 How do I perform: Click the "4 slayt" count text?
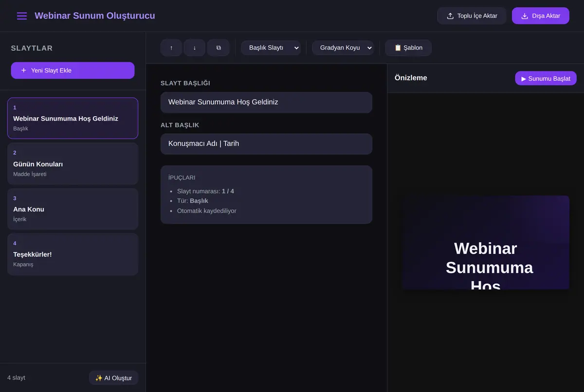(16, 378)
